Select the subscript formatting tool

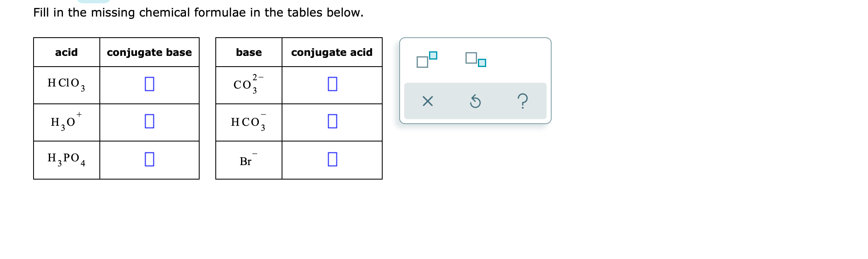[475, 60]
